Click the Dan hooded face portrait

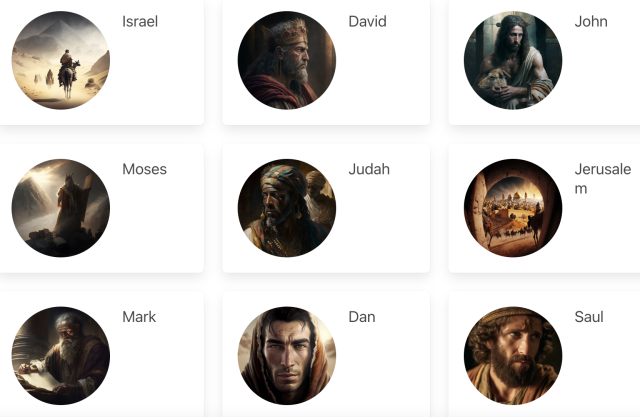click(287, 356)
